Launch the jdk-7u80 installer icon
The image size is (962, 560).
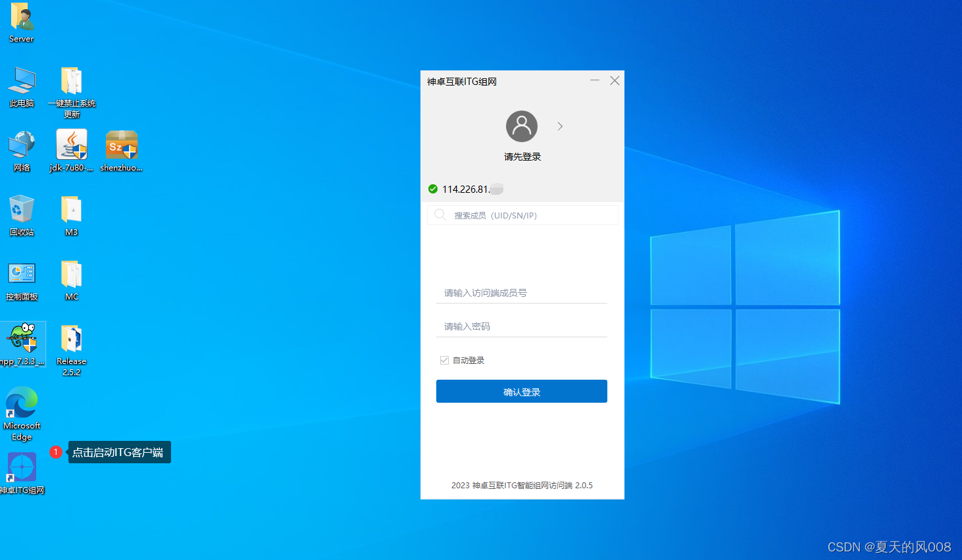tap(72, 151)
